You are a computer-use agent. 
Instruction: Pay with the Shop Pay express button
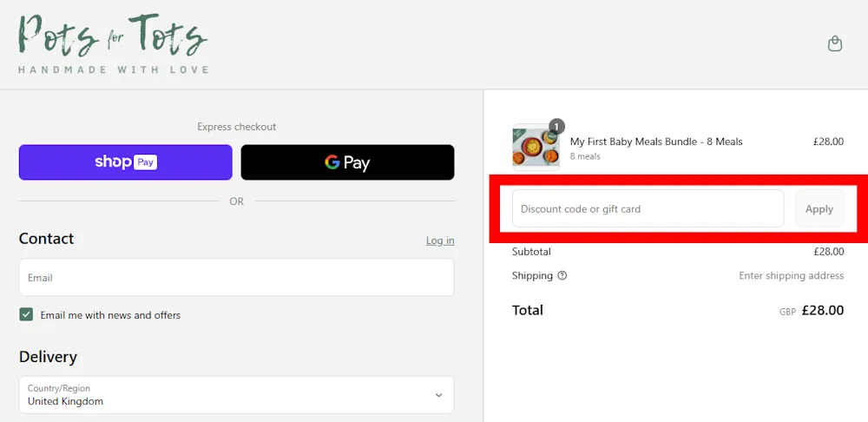pos(126,162)
